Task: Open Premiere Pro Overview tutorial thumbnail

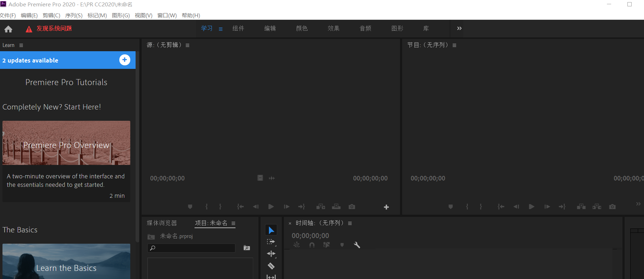Action: point(66,143)
